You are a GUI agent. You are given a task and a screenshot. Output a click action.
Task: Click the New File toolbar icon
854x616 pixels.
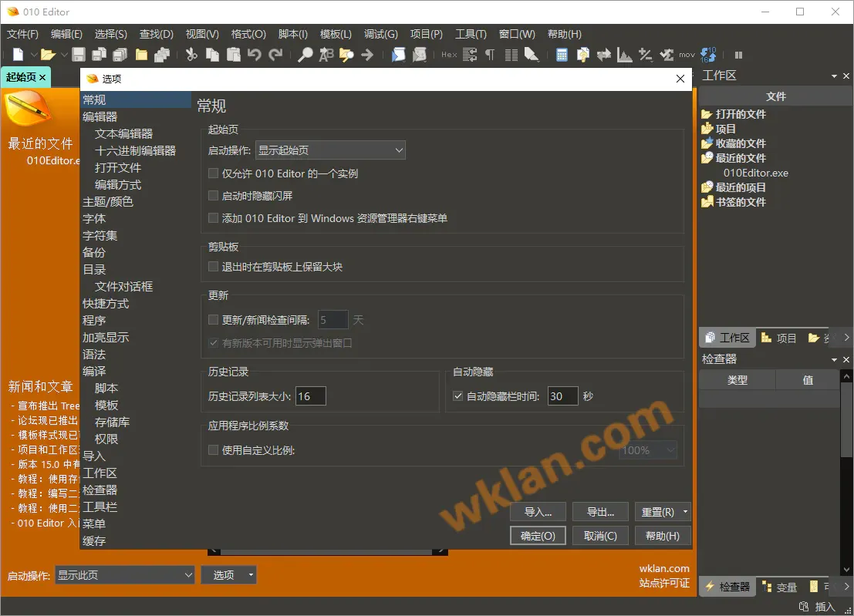[18, 55]
